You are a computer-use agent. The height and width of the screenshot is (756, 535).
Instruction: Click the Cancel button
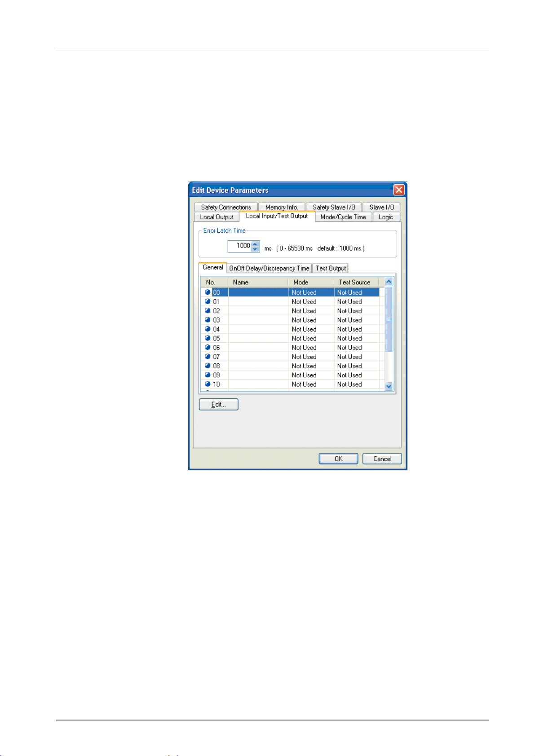tap(382, 459)
